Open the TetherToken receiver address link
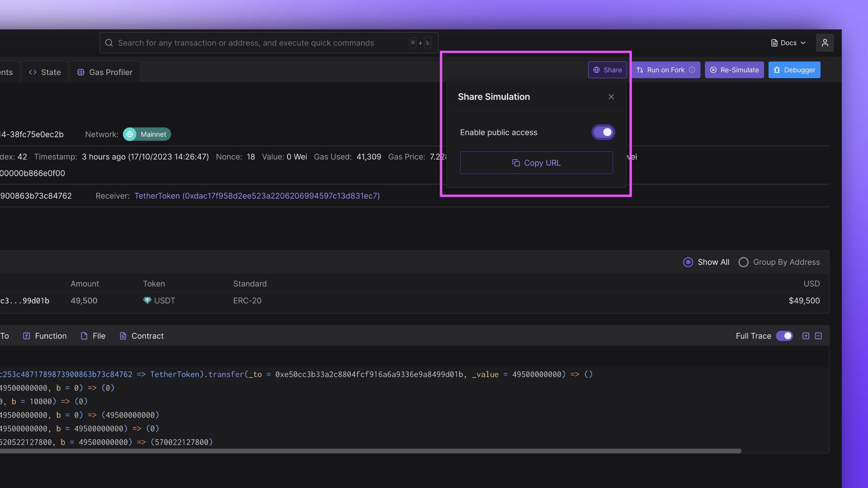Viewport: 868px width, 488px height. 257,196
